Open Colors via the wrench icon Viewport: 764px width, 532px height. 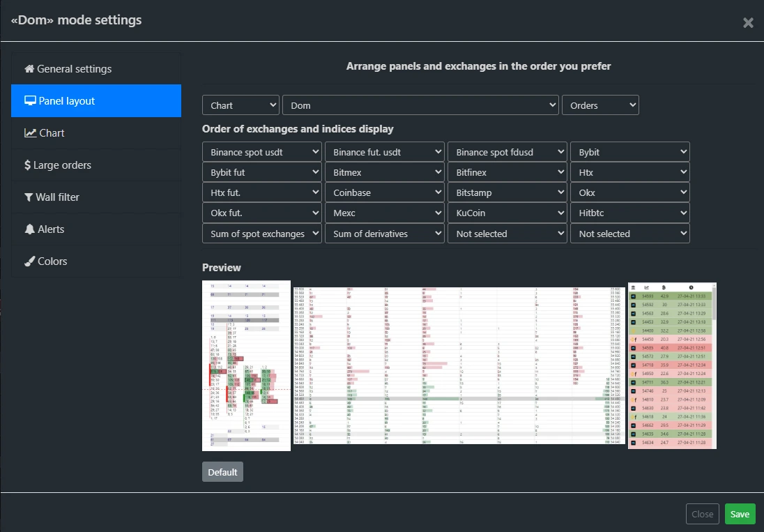[x=29, y=261]
